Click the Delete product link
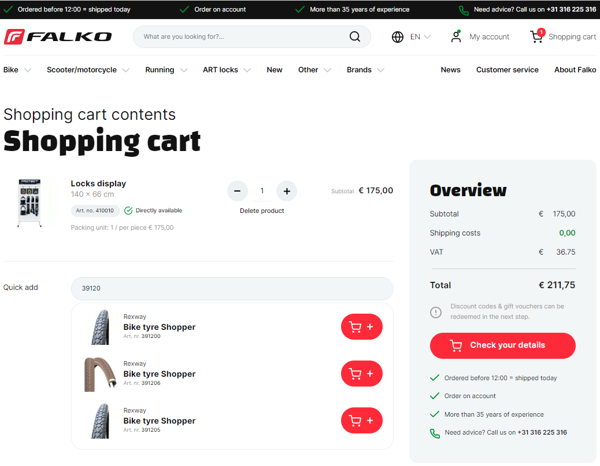 pyautogui.click(x=262, y=211)
